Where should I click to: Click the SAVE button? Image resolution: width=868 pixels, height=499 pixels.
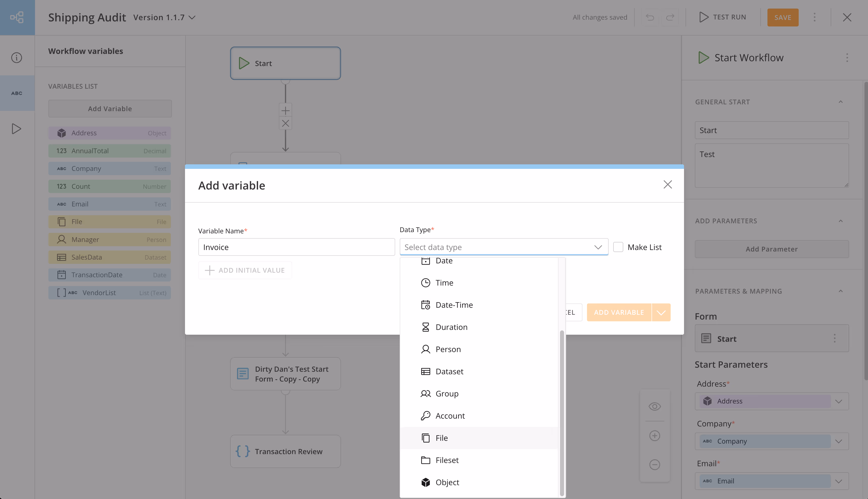[783, 17]
